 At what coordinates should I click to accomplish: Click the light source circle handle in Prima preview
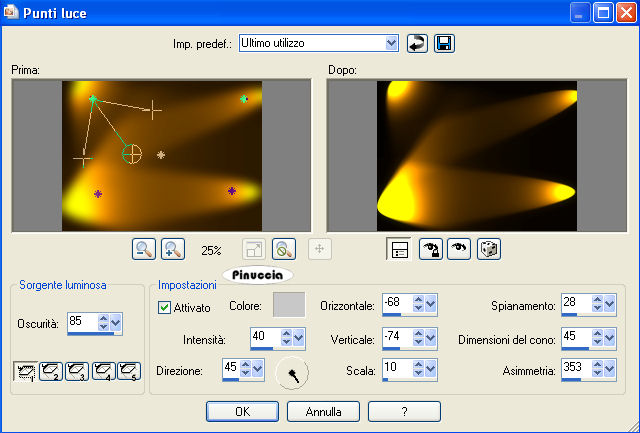132,154
